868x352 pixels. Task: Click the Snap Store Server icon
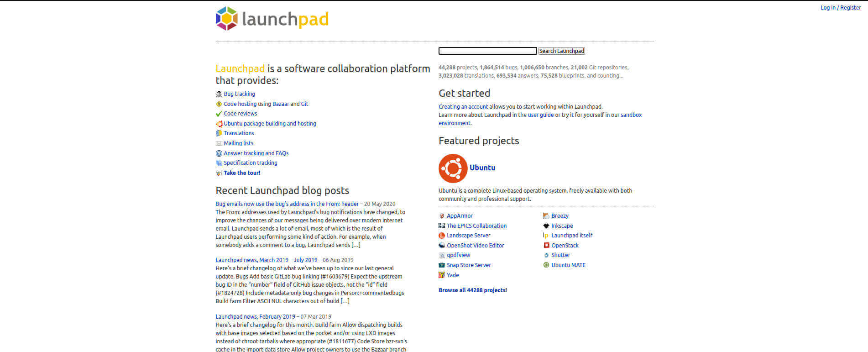pyautogui.click(x=442, y=265)
